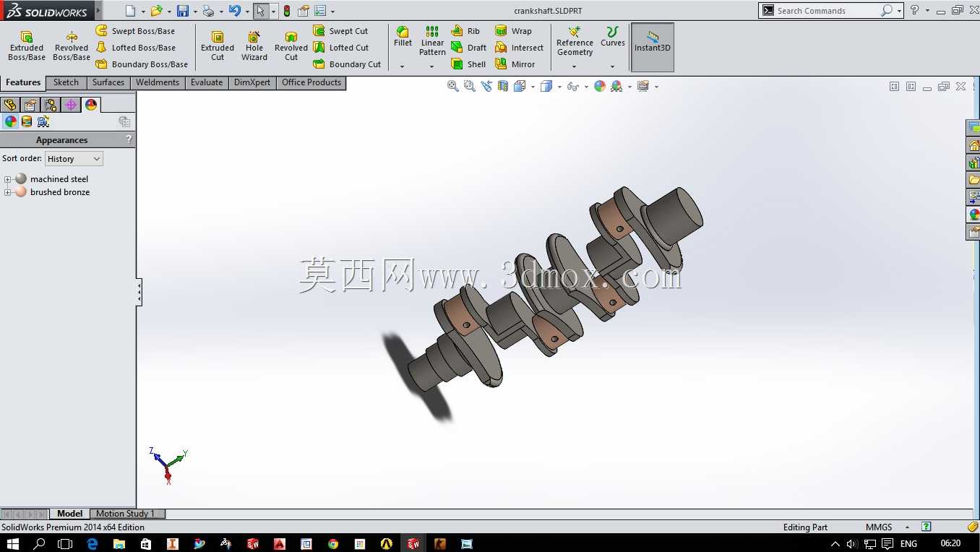
Task: Open the FeatureManager design tree tab
Action: click(10, 105)
